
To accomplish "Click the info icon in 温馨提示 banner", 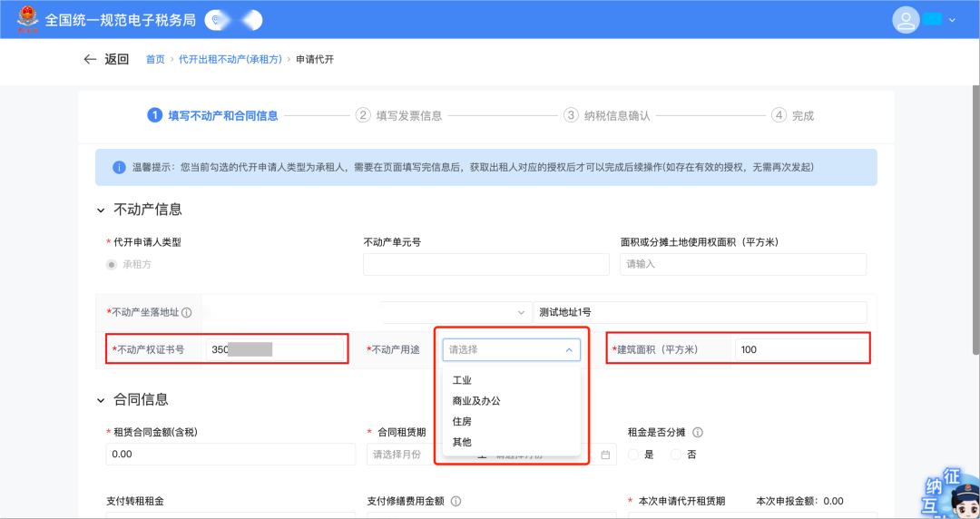I will (120, 168).
